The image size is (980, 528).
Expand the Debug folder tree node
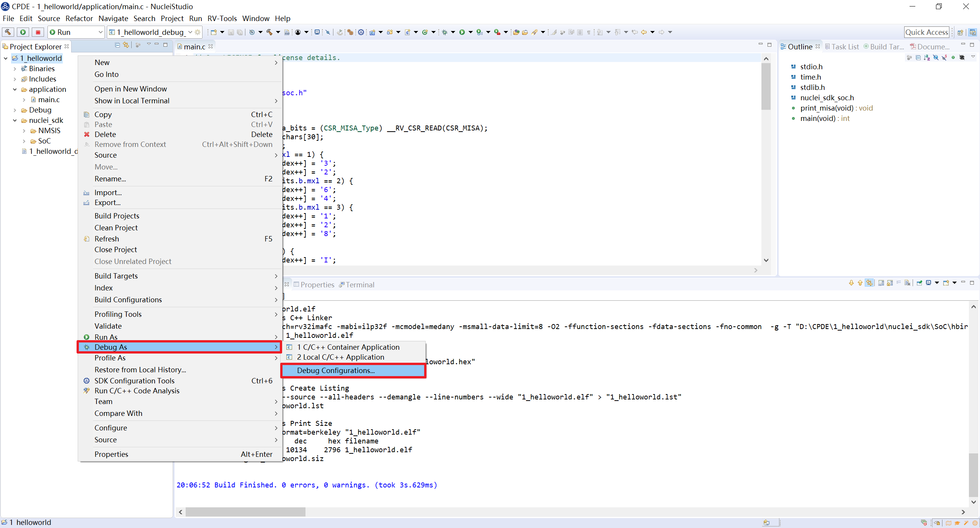click(x=15, y=110)
